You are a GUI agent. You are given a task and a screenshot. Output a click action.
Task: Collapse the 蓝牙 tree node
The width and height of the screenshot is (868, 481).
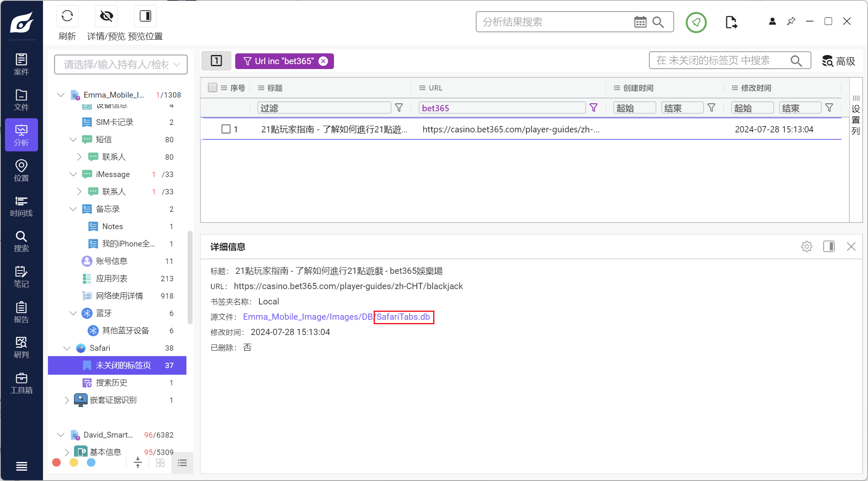pos(73,313)
